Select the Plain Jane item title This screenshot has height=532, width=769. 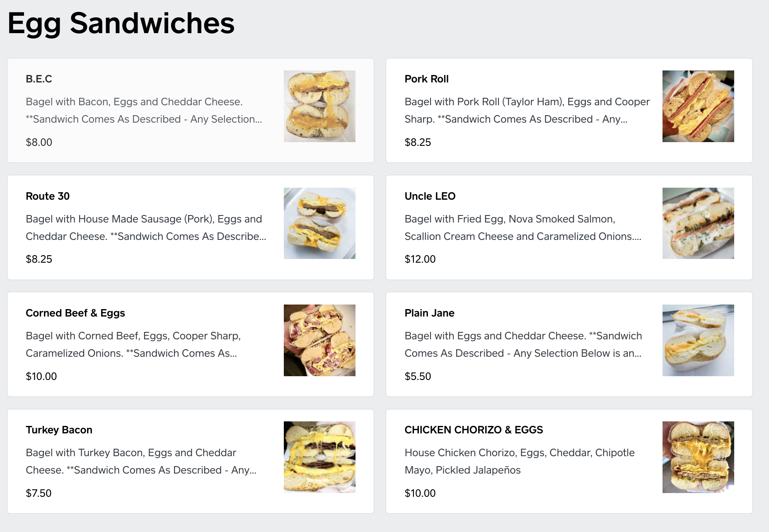[429, 313]
